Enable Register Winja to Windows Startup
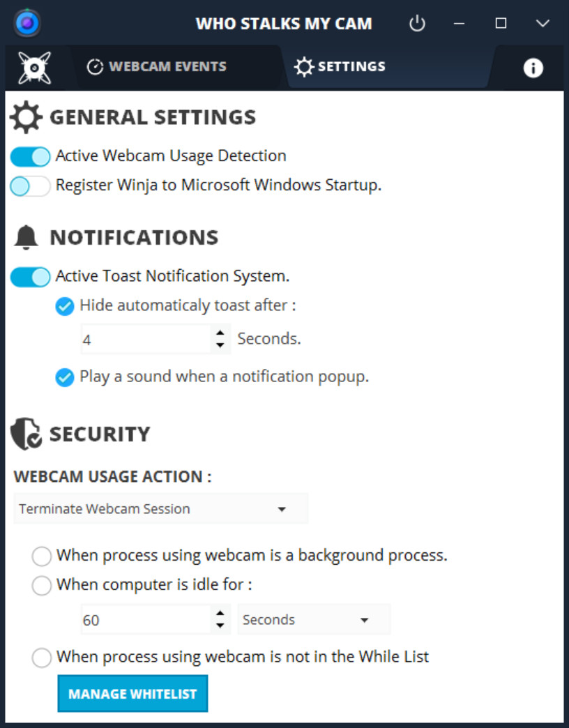The width and height of the screenshot is (569, 728). 30,186
